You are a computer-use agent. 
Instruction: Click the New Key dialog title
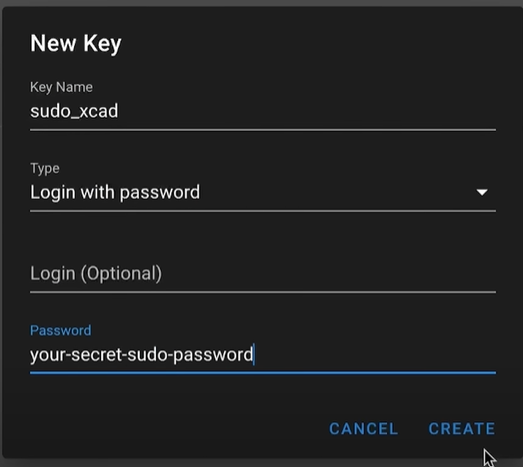[x=76, y=44]
